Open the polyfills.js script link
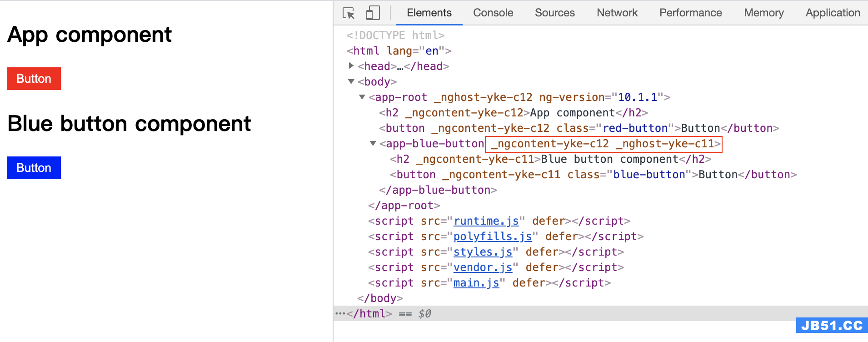868x342 pixels. point(493,236)
